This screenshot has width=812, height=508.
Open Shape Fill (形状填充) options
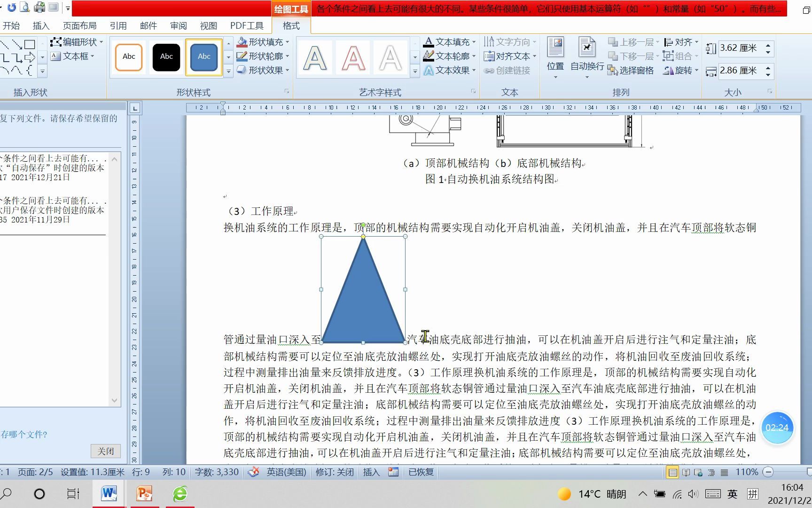(x=263, y=42)
